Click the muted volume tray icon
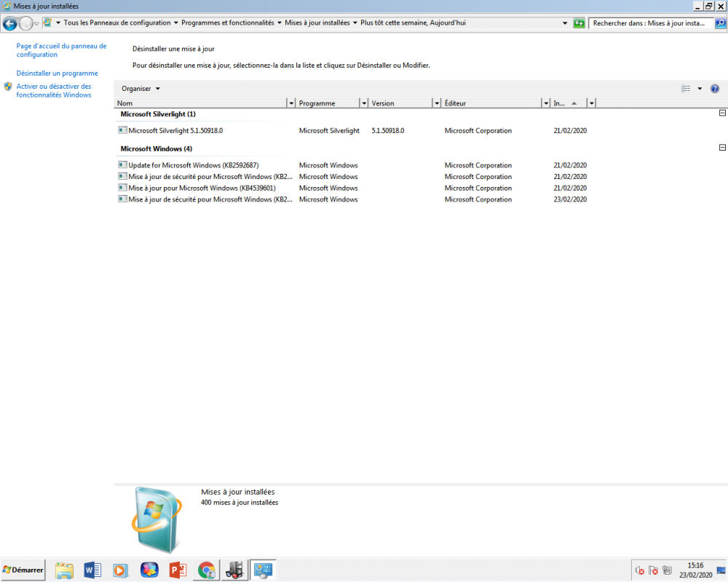The image size is (728, 582). (639, 570)
